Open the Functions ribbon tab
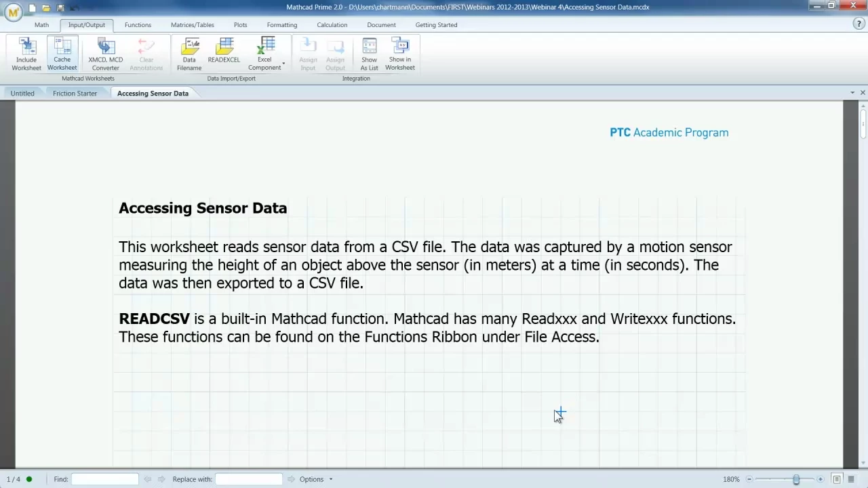The height and width of the screenshot is (488, 868). [138, 25]
